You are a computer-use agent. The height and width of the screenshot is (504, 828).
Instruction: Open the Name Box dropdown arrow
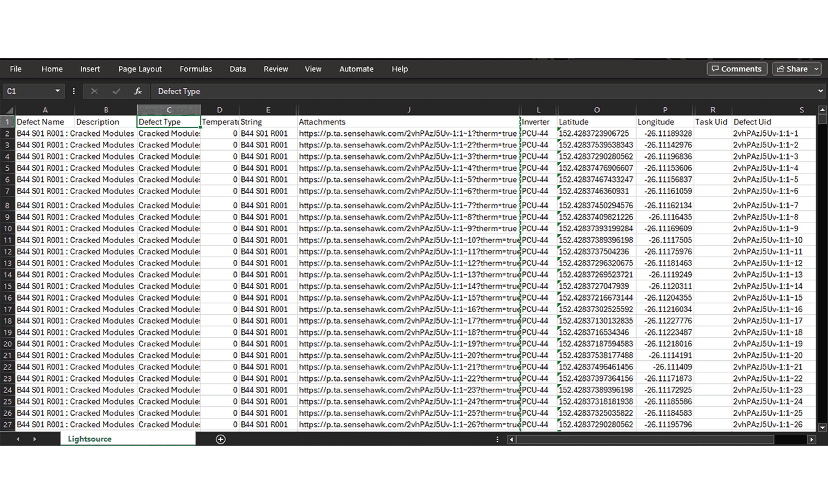(57, 91)
